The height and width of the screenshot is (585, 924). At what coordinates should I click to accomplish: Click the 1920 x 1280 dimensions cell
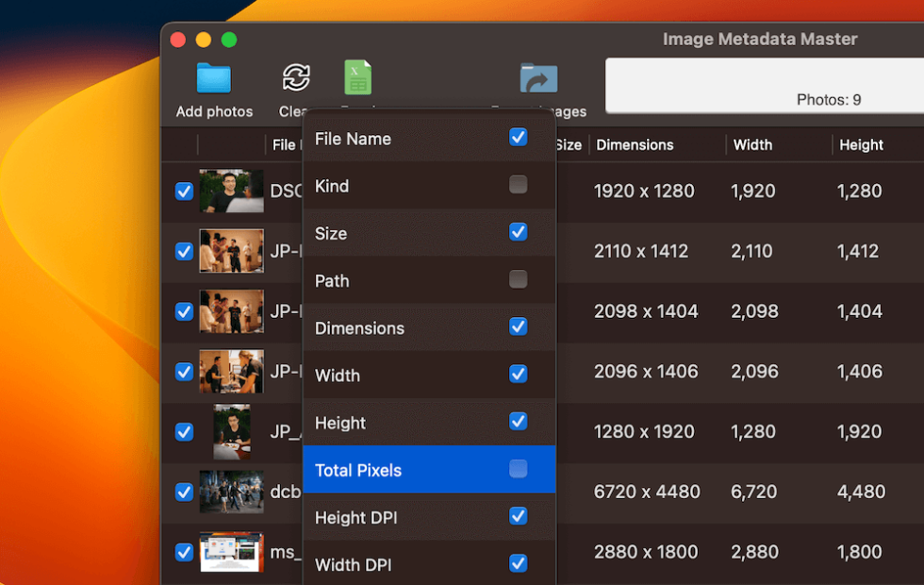tap(644, 191)
